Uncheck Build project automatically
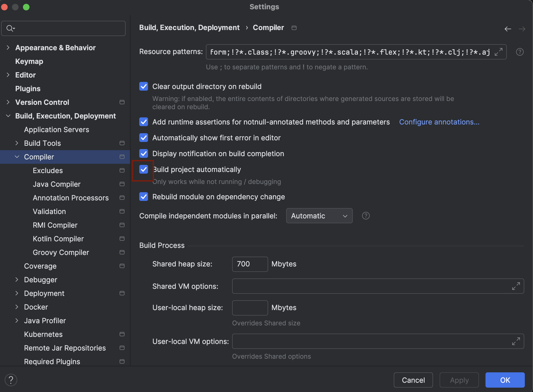 (144, 170)
